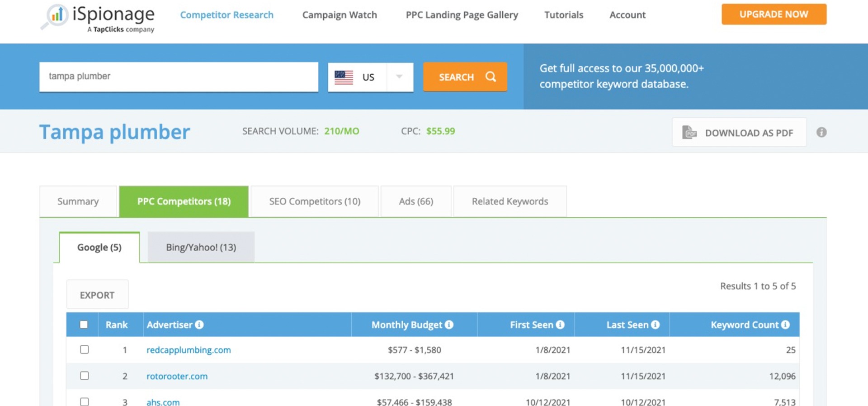Click the Tampa plumber heading
This screenshot has height=406, width=868.
(114, 132)
